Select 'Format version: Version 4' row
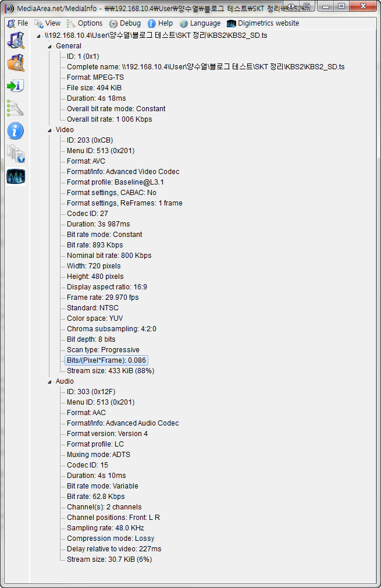This screenshot has height=588, width=381. (x=107, y=434)
